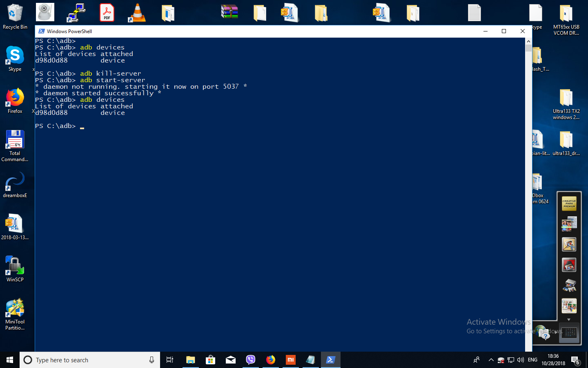Image resolution: width=588 pixels, height=368 pixels.
Task: Click the red curtain photo sidebar icon
Action: click(x=569, y=265)
